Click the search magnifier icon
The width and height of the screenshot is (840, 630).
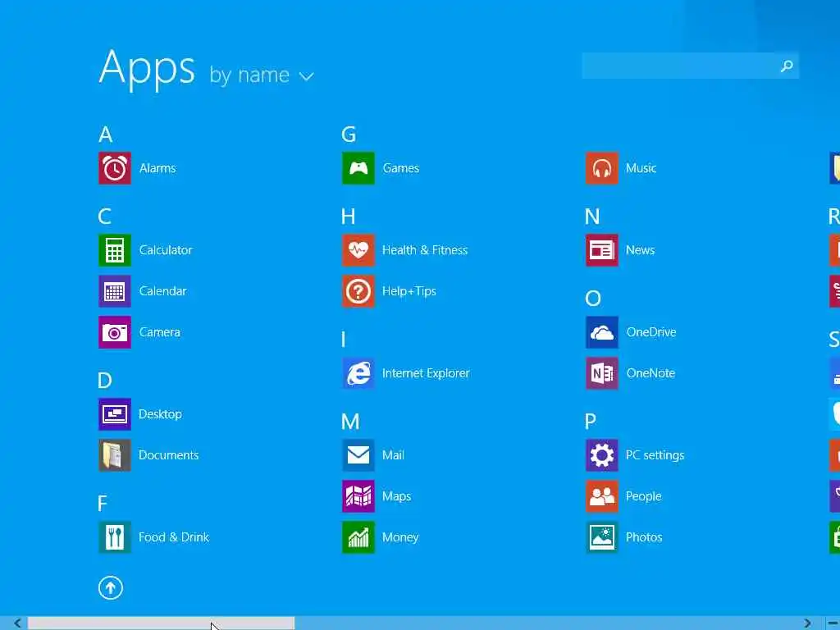787,66
